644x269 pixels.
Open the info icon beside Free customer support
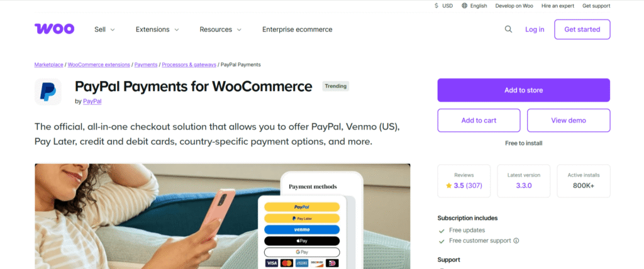pos(516,241)
